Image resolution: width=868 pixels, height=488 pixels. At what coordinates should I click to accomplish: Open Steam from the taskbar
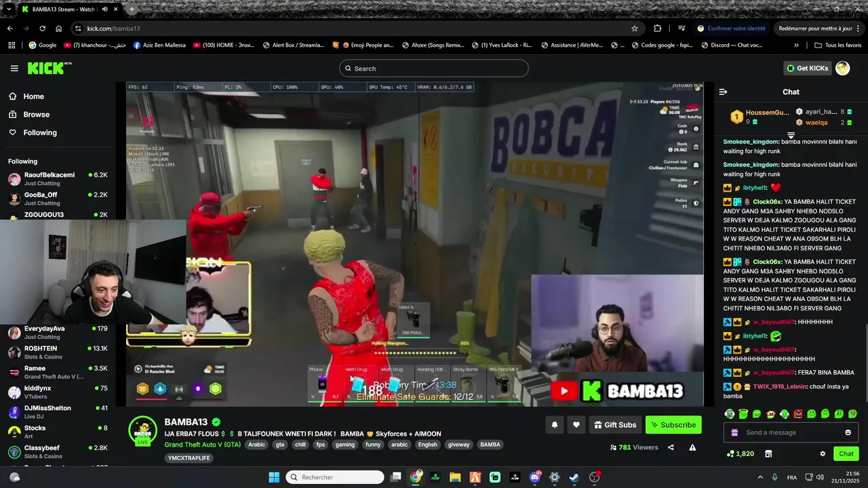point(574,477)
